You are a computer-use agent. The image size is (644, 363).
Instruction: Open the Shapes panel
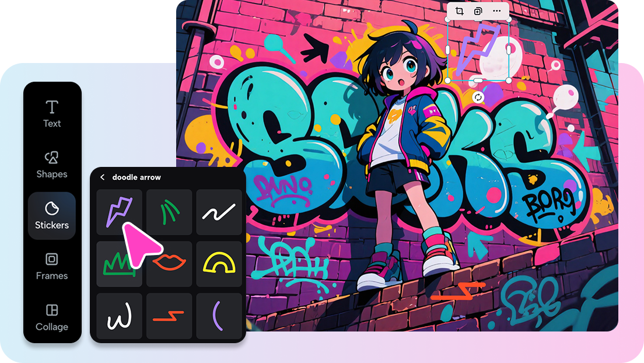51,165
